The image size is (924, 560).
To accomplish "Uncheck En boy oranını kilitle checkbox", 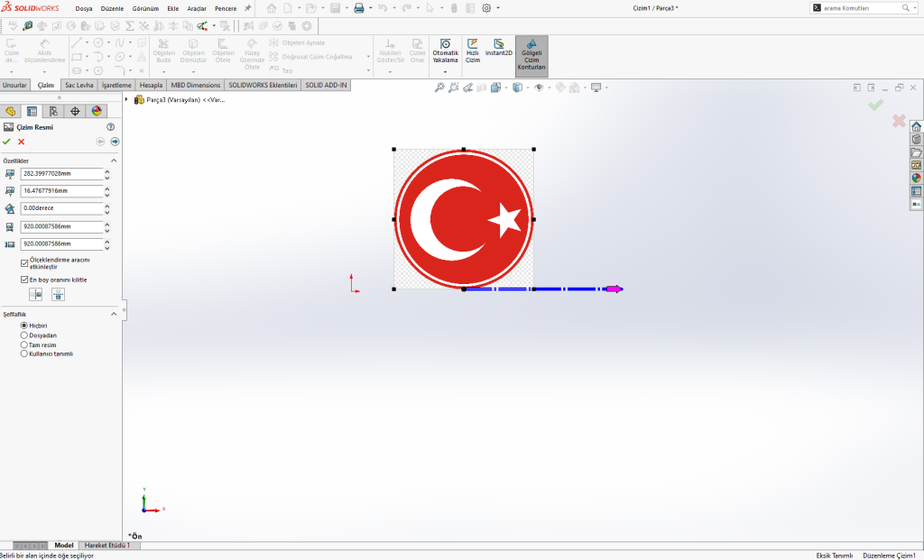I will pyautogui.click(x=24, y=280).
